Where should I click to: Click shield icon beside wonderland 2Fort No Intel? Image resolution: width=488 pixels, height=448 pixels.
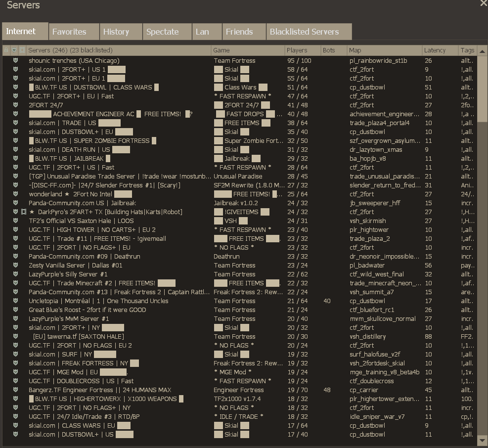point(15,194)
